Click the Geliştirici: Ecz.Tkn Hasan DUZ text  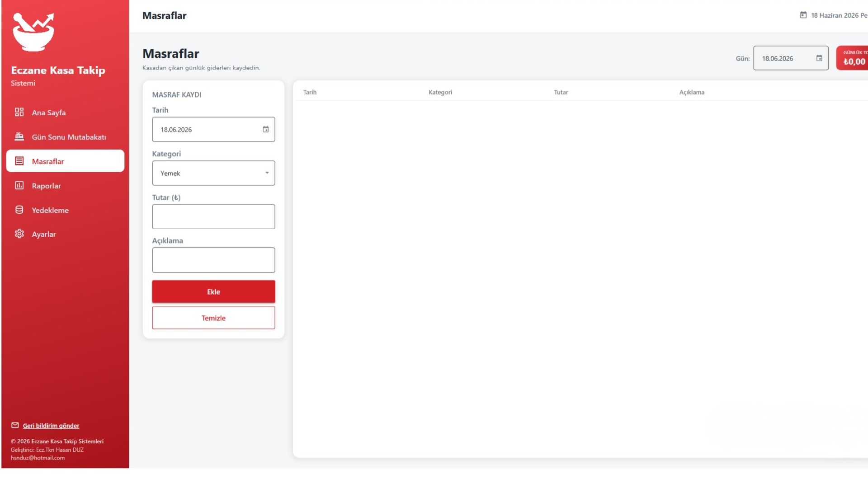pyautogui.click(x=47, y=450)
